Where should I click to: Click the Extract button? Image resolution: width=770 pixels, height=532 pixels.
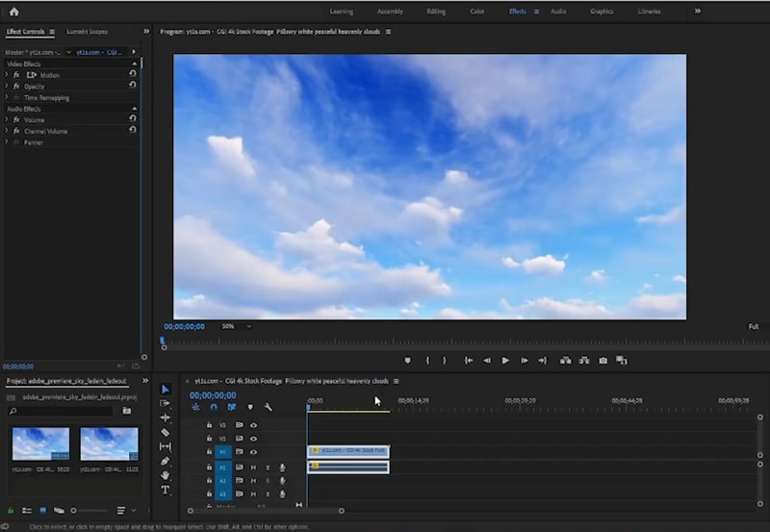point(584,360)
